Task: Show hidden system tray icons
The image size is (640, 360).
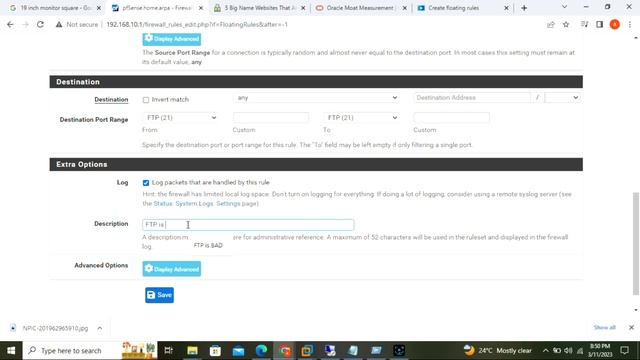Action: pos(546,350)
